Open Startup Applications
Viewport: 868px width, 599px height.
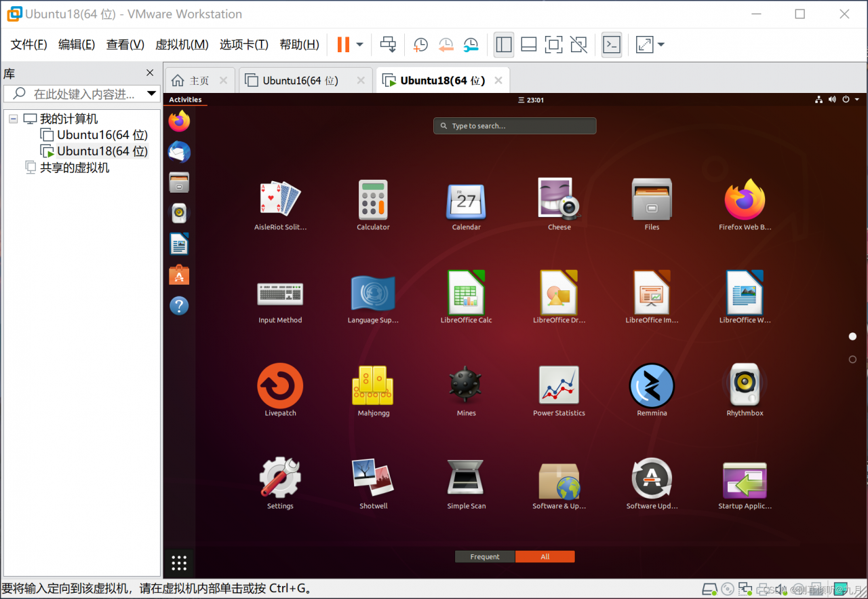(x=745, y=480)
